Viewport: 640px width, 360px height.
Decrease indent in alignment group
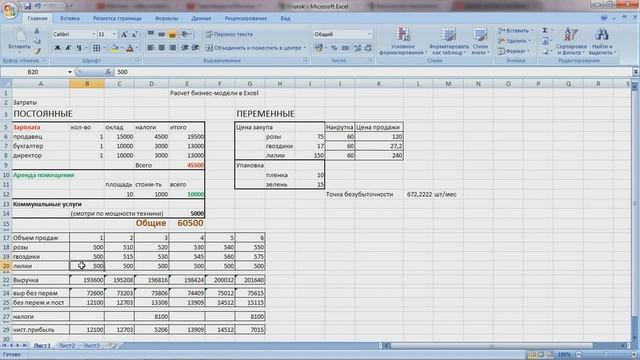pos(184,48)
